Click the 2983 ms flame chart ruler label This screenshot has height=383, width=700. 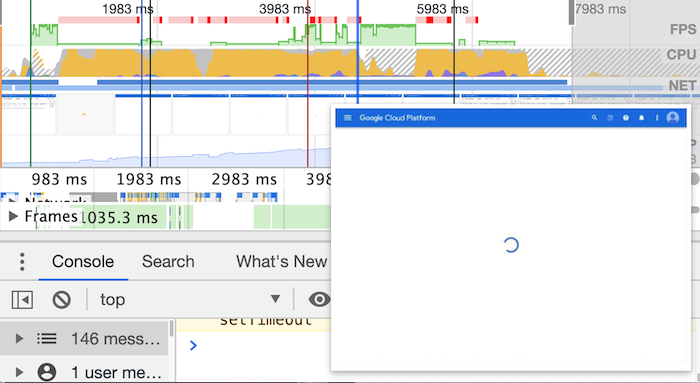(x=244, y=179)
